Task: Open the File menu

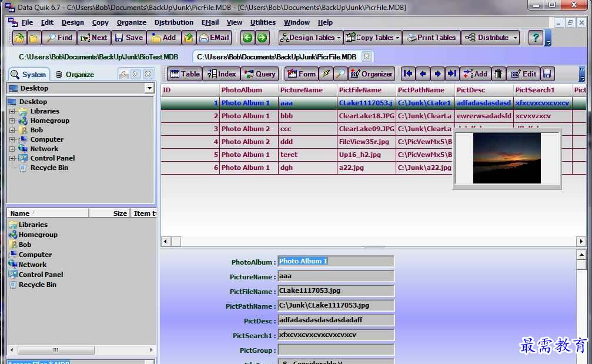Action: (x=27, y=22)
